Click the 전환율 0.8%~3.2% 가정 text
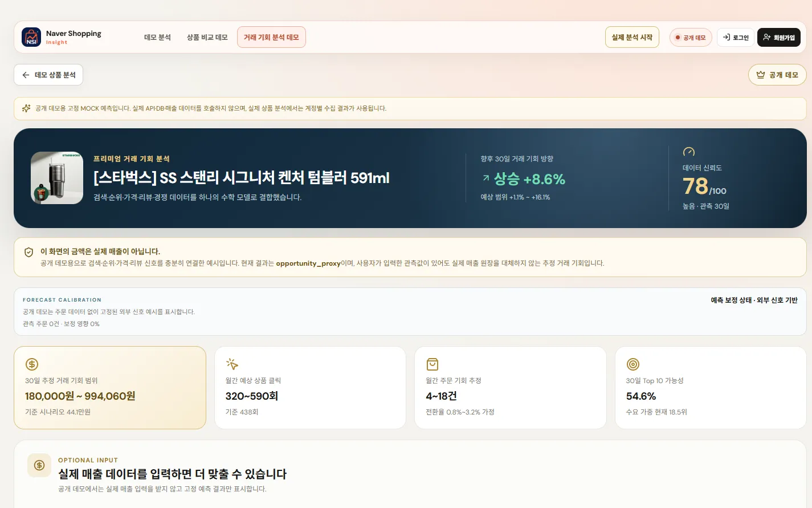This screenshot has width=812, height=508. (460, 412)
